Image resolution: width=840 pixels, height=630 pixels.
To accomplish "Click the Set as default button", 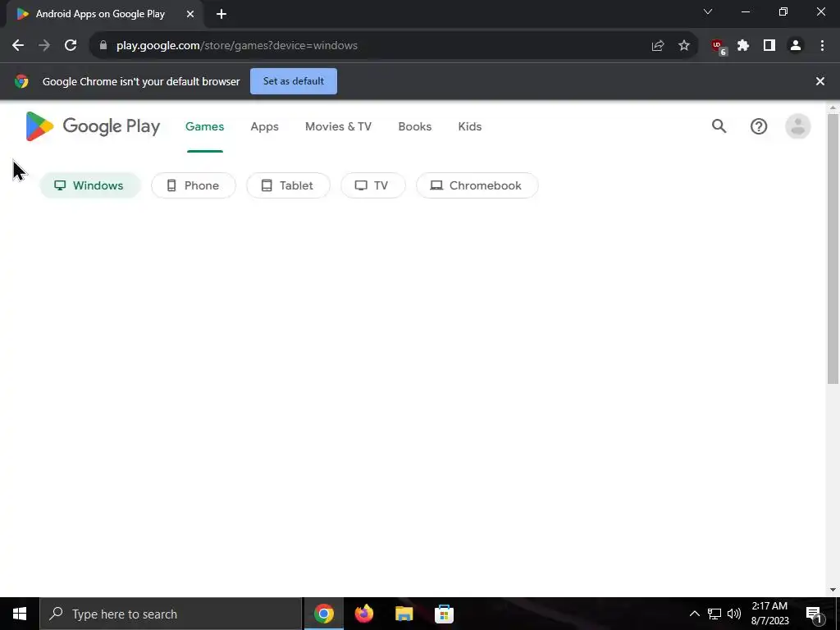I will click(294, 81).
